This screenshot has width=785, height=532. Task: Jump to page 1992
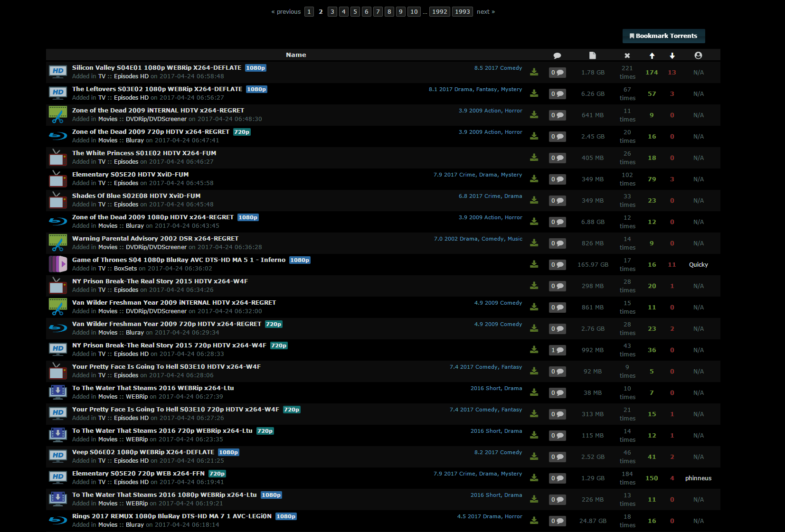(440, 12)
